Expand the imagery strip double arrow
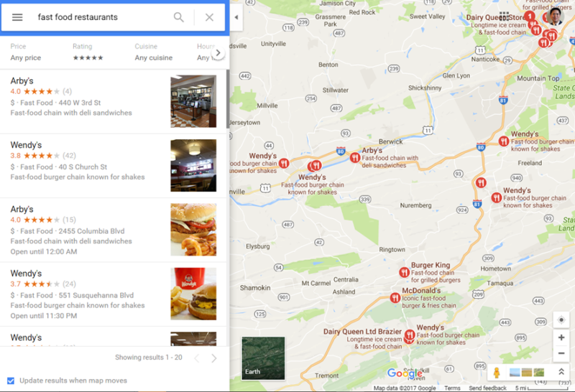Image resolution: width=575 pixels, height=392 pixels. click(561, 372)
